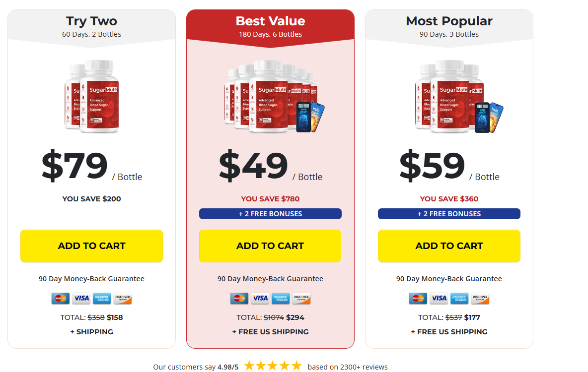Click the +2 Free Bonuses badge under $59
This screenshot has width=588, height=372.
pyautogui.click(x=449, y=214)
